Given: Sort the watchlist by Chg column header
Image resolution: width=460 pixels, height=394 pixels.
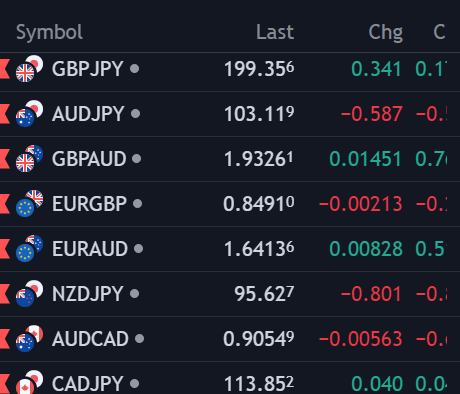Looking at the screenshot, I should [386, 33].
